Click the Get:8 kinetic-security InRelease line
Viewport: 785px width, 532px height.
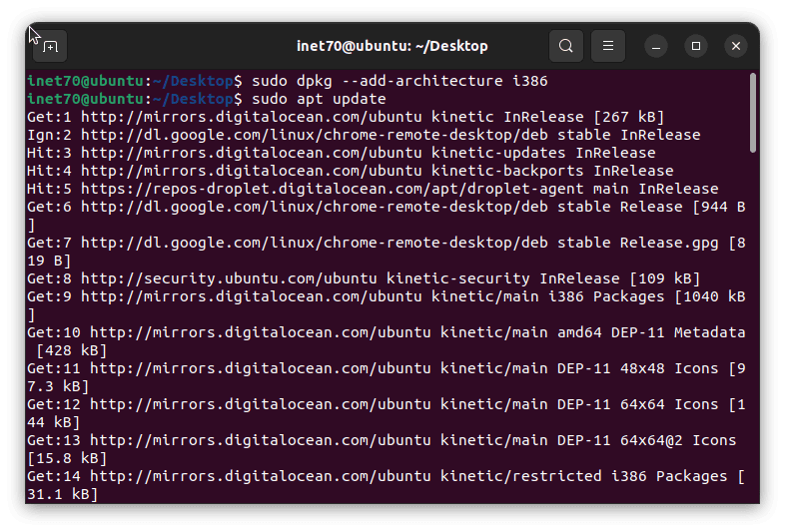click(364, 278)
